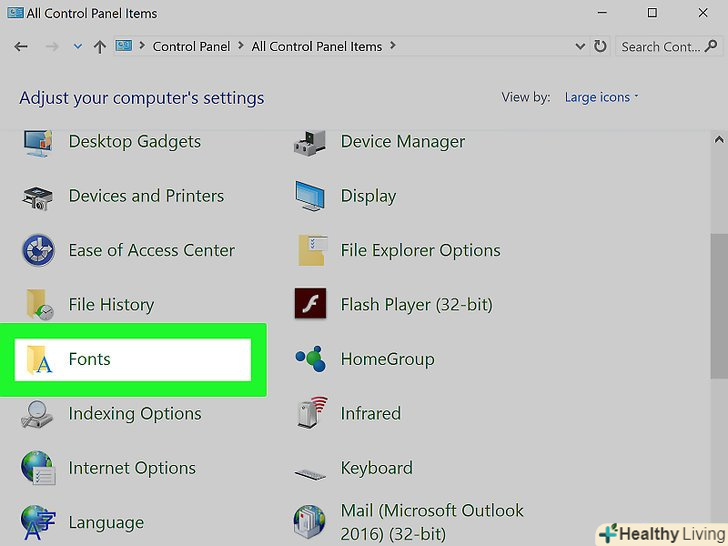Expand the address bar history dropdown
The image size is (728, 546).
tap(580, 46)
